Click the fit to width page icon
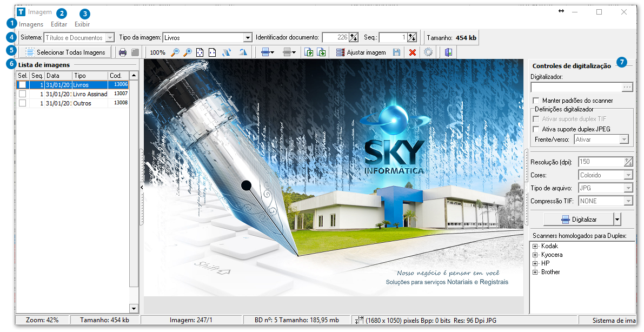The image size is (644, 332). pyautogui.click(x=212, y=52)
